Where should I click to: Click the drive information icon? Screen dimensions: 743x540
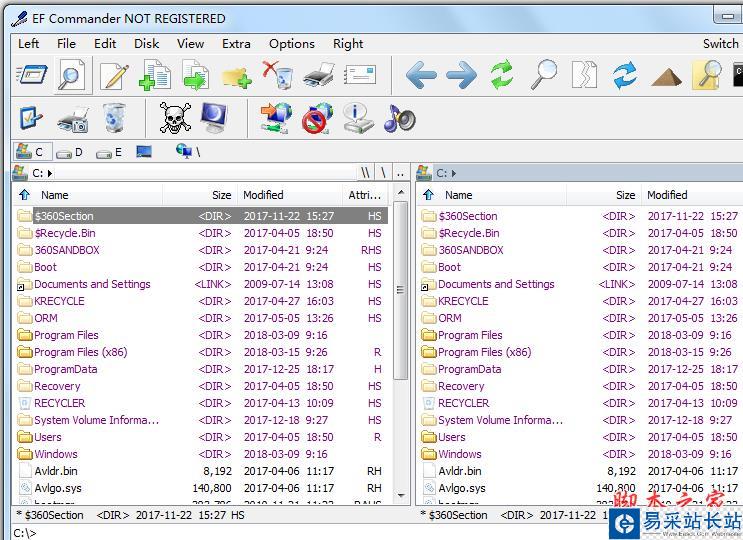[x=358, y=118]
